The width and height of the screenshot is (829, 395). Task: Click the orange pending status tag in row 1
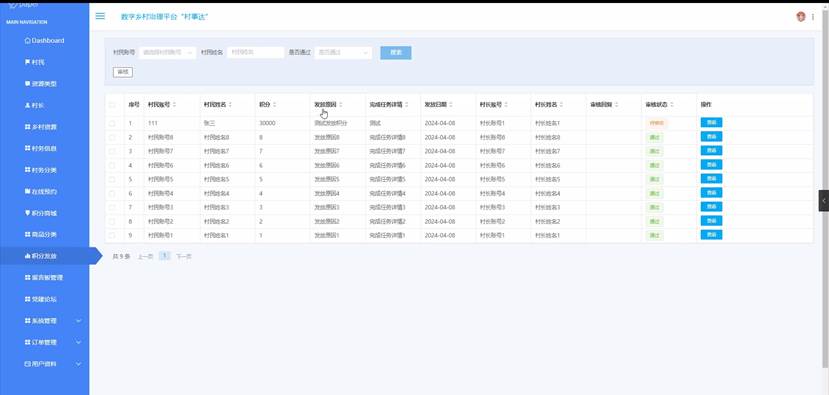point(656,123)
